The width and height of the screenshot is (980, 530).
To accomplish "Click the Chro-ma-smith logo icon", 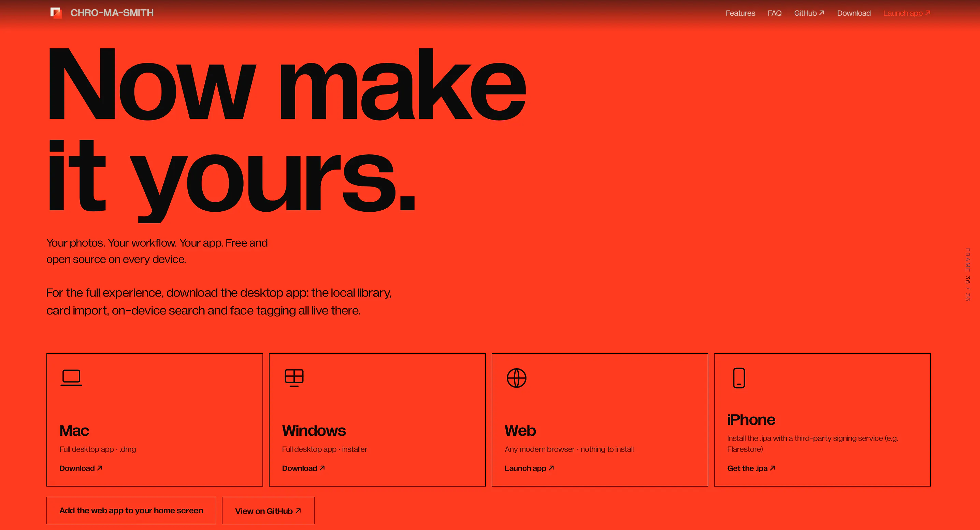I will [x=56, y=13].
